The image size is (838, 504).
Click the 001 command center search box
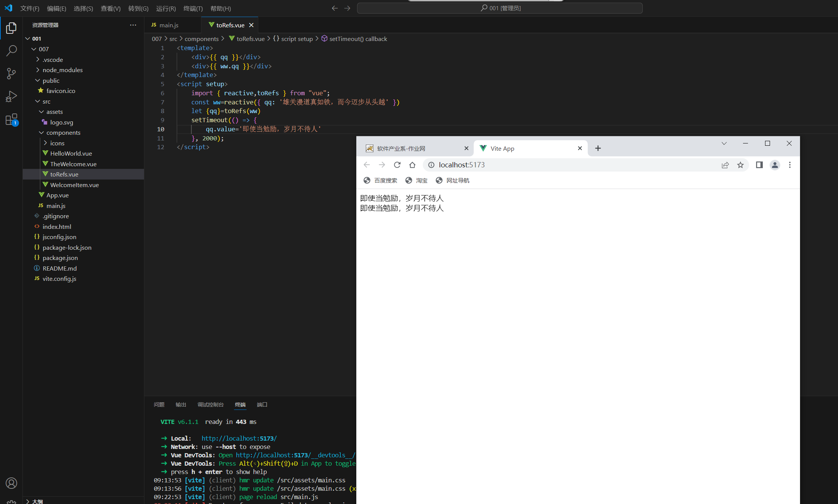[x=500, y=8]
